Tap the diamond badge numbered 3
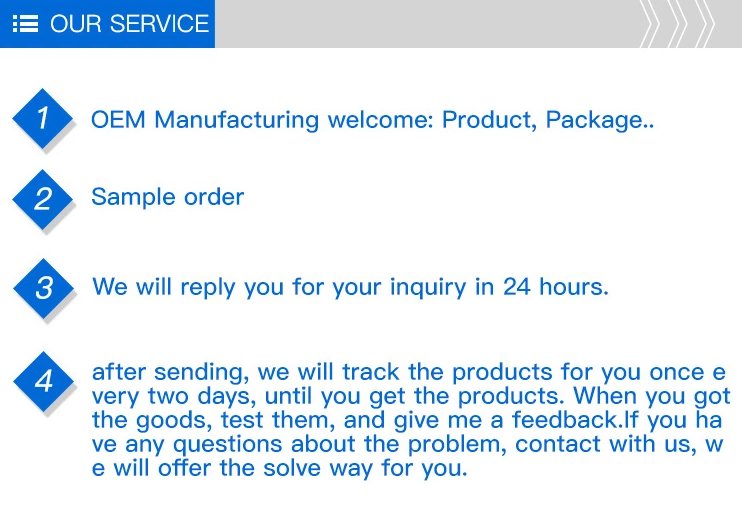The width and height of the screenshot is (742, 532). pyautogui.click(x=43, y=288)
